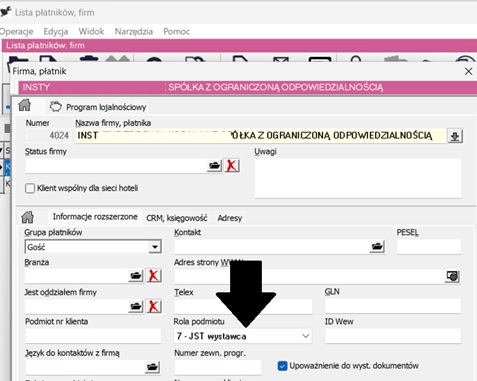The width and height of the screenshot is (477, 381).
Task: Click the PESEL input field
Action: point(429,247)
